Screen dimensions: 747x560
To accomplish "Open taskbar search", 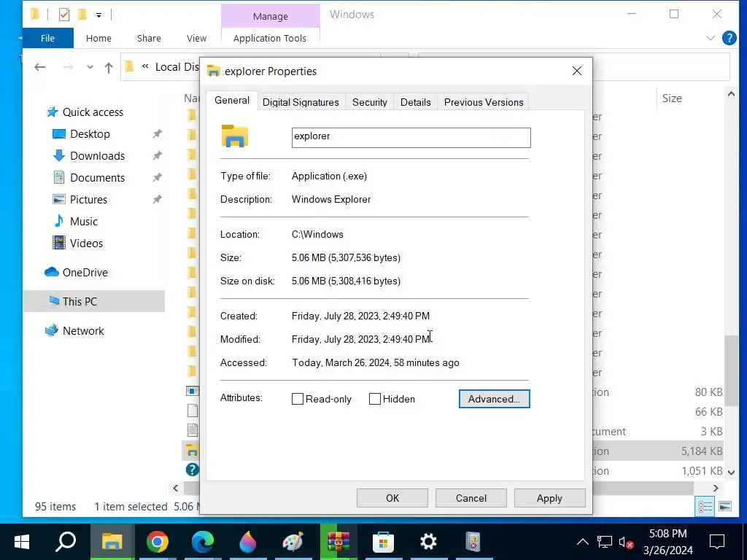I will coord(66,542).
